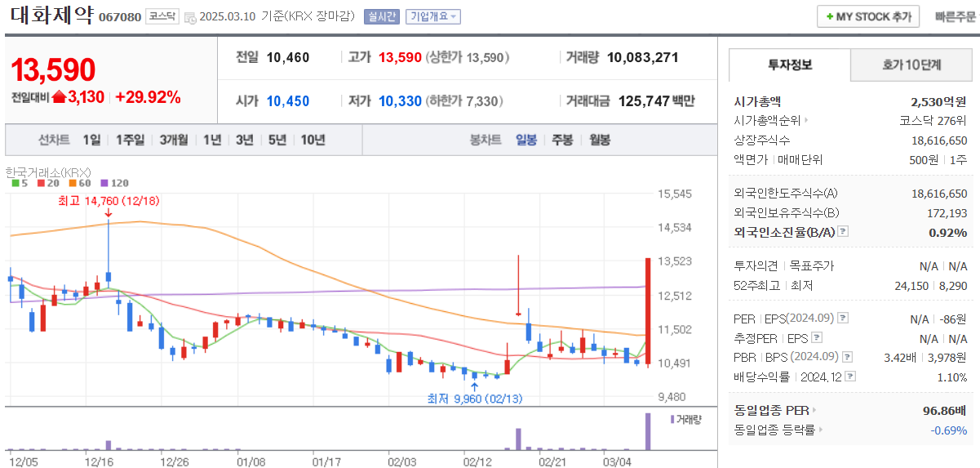Click the large red candle on the latest day
This screenshot has height=468, width=980.
point(648,310)
